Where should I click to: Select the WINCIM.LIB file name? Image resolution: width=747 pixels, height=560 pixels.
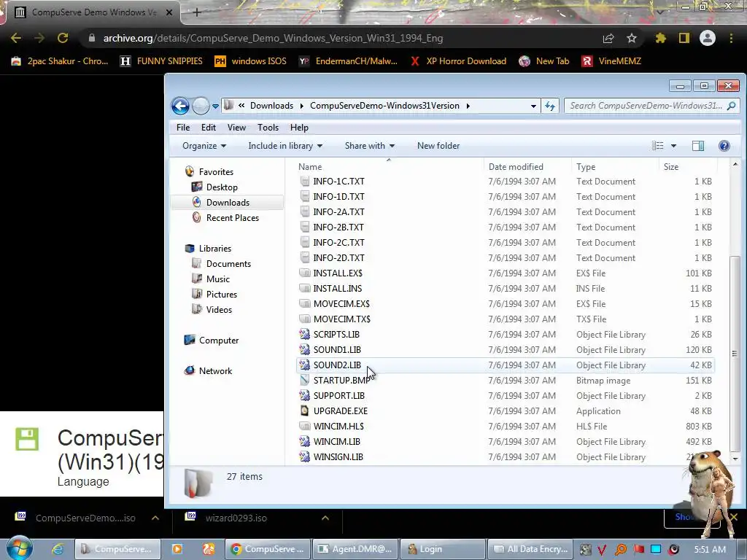(x=336, y=441)
